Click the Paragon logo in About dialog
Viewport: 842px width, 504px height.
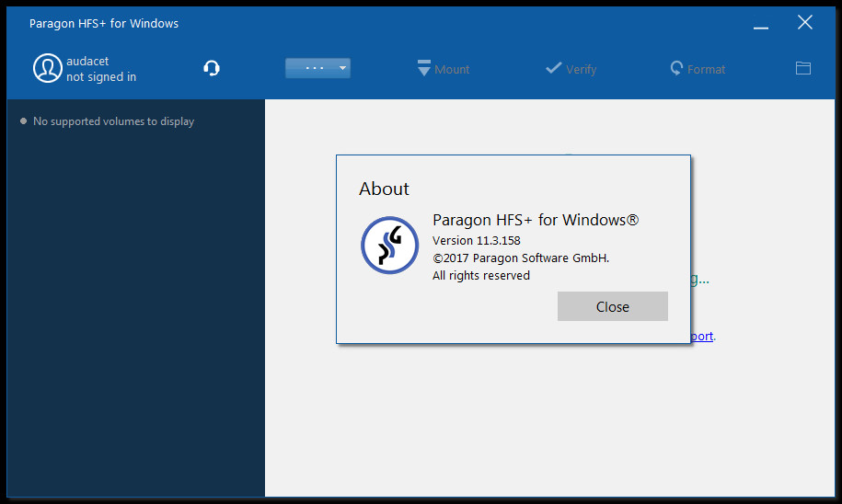click(390, 246)
